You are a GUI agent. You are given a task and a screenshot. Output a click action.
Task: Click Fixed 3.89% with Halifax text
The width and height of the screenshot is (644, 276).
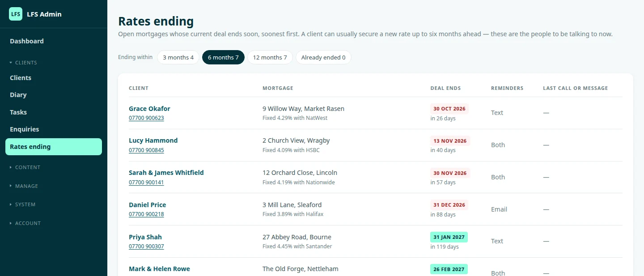pyautogui.click(x=293, y=214)
